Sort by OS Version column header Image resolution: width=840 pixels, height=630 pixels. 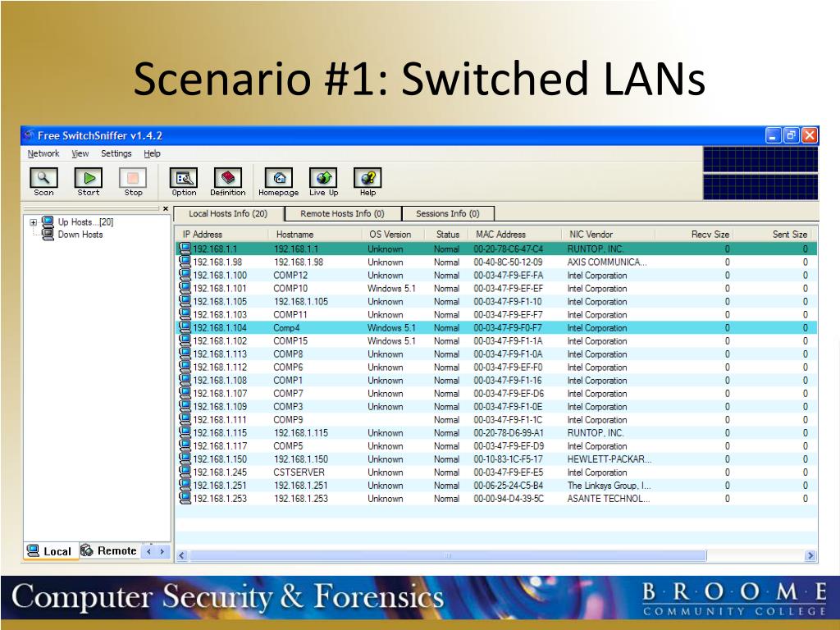[393, 234]
